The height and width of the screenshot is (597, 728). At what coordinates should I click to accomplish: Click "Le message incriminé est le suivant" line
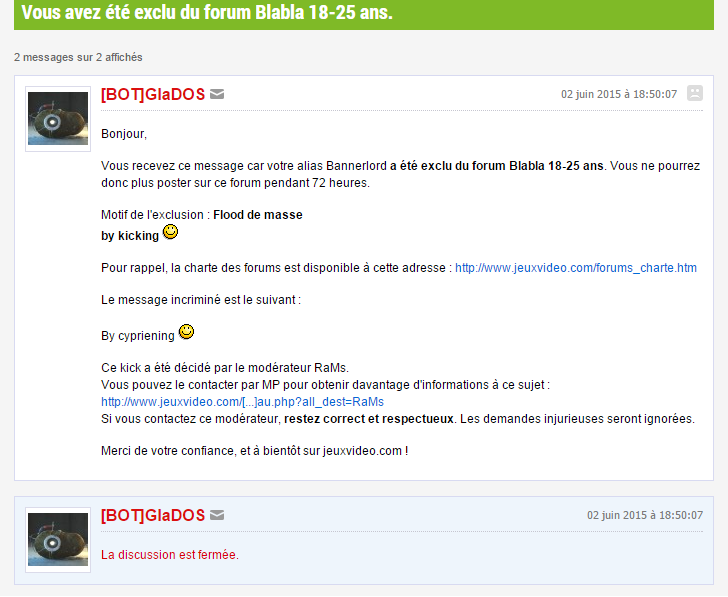(201, 300)
